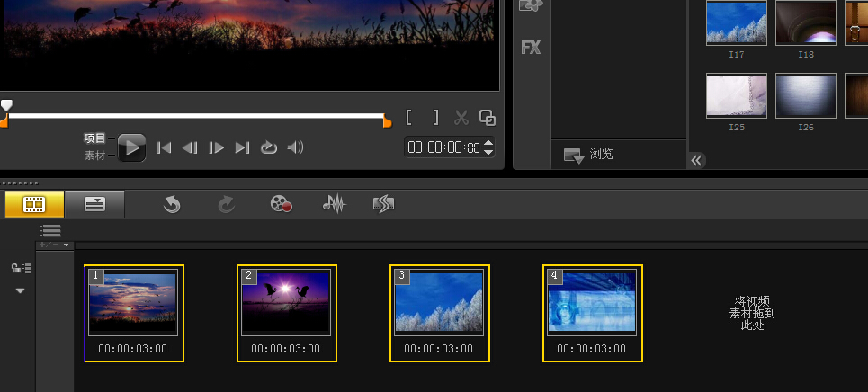Open the Sound Mixer waveform tool
868x392 pixels.
click(x=334, y=204)
